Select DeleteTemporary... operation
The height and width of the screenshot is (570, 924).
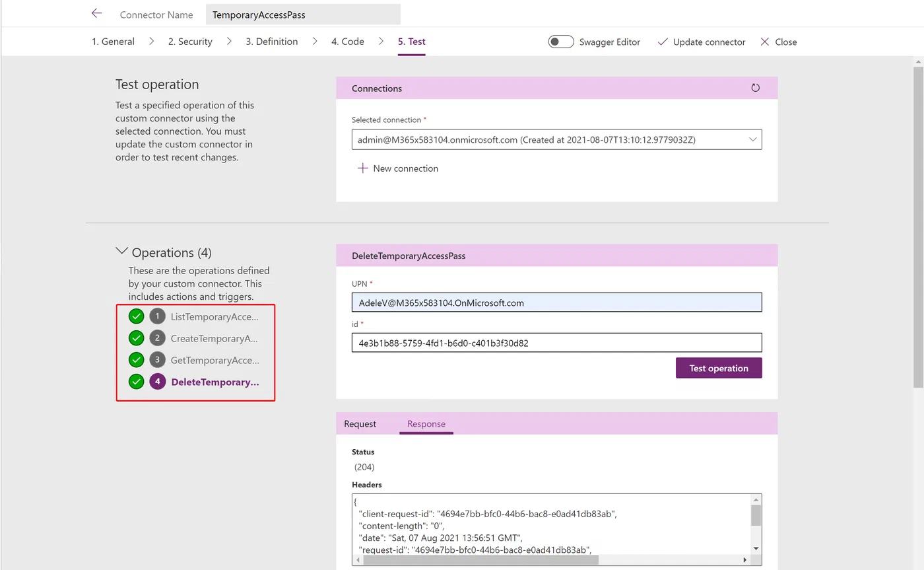click(x=215, y=382)
